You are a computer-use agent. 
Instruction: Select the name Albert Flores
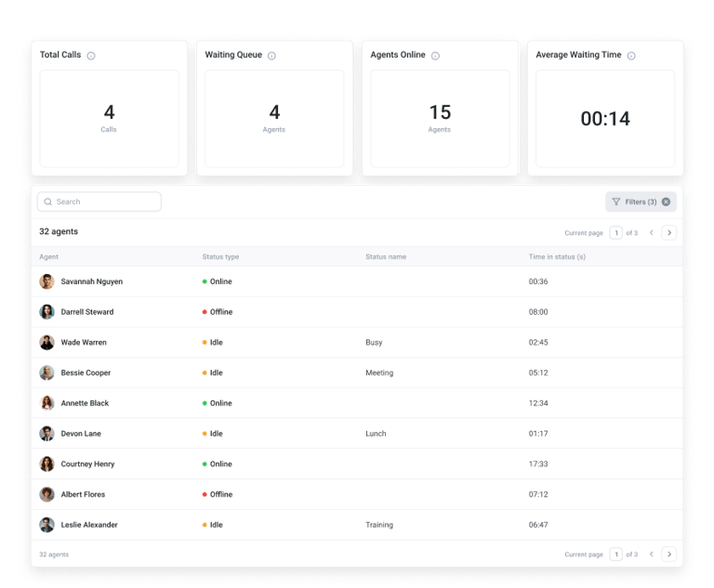83,494
